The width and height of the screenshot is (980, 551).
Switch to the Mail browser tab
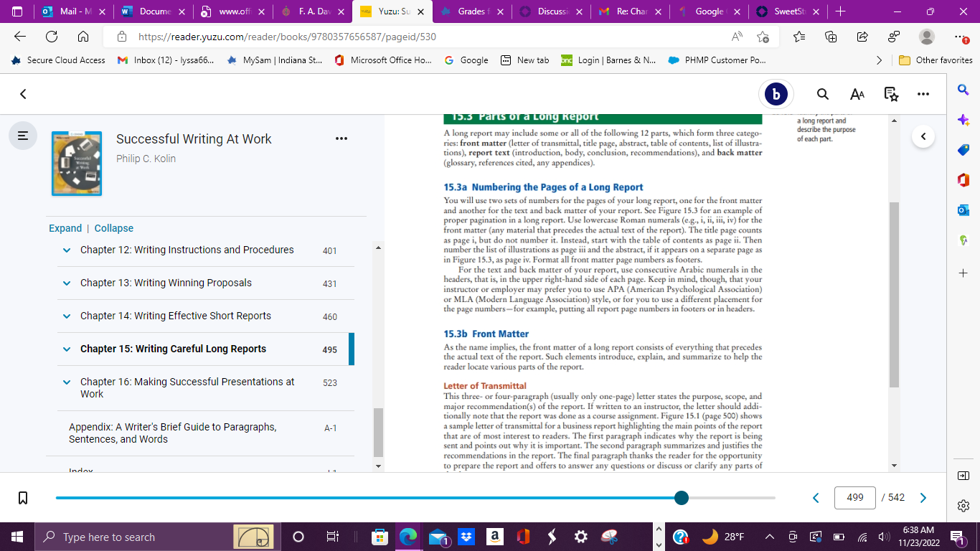pyautogui.click(x=74, y=11)
